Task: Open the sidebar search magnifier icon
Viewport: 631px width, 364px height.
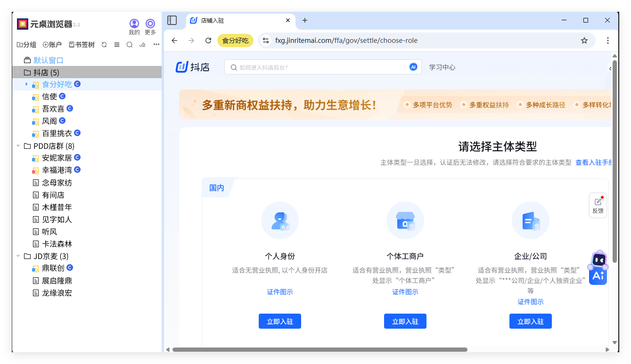Action: tap(130, 45)
